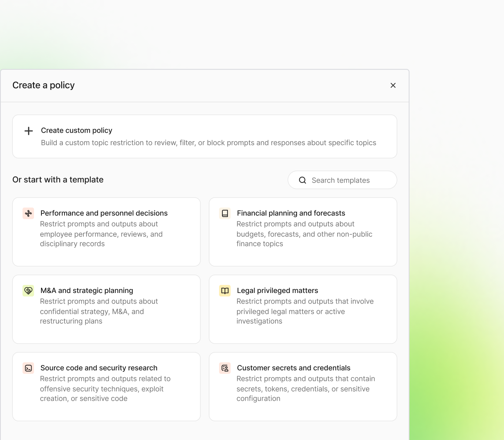
Task: Focus the Search templates field
Action: pos(342,180)
